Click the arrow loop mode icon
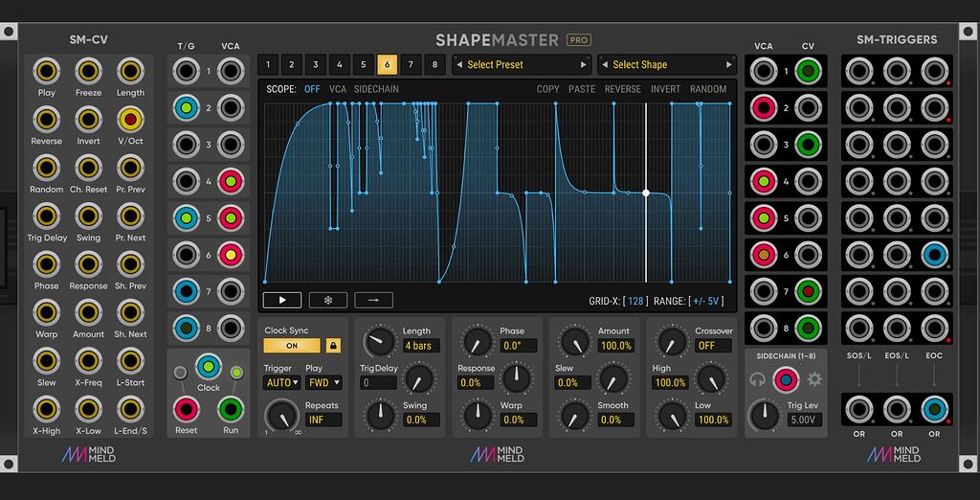 point(374,301)
